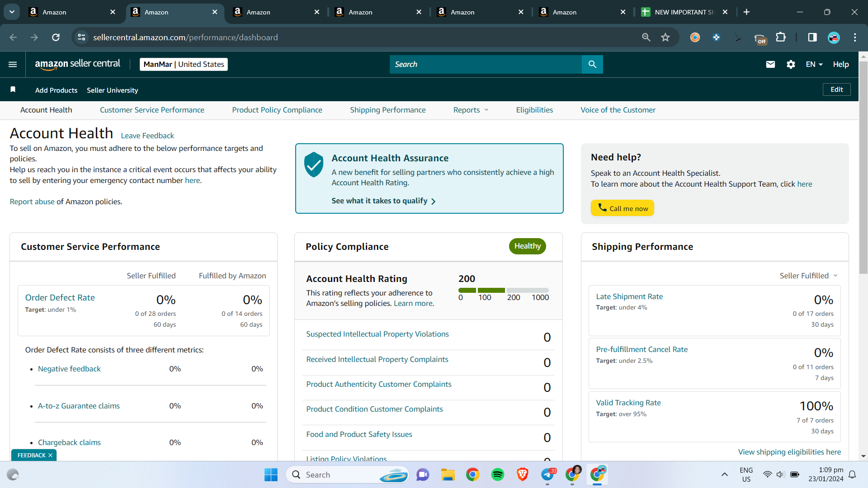Image resolution: width=868 pixels, height=488 pixels.
Task: Click the Leave Feedback link
Action: pos(147,136)
